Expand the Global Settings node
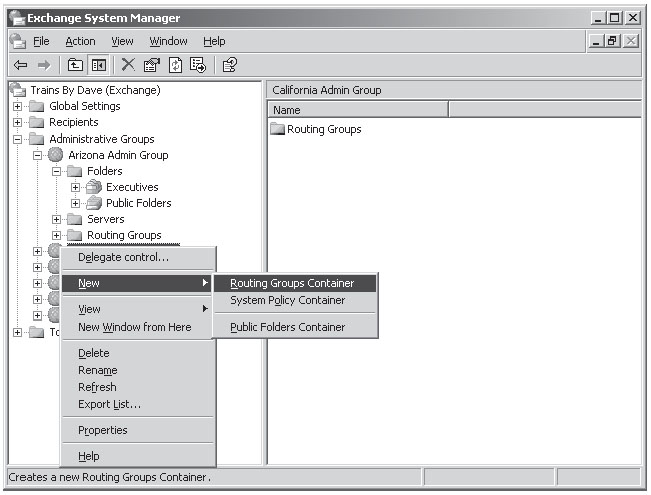The image size is (651, 495). (x=17, y=106)
